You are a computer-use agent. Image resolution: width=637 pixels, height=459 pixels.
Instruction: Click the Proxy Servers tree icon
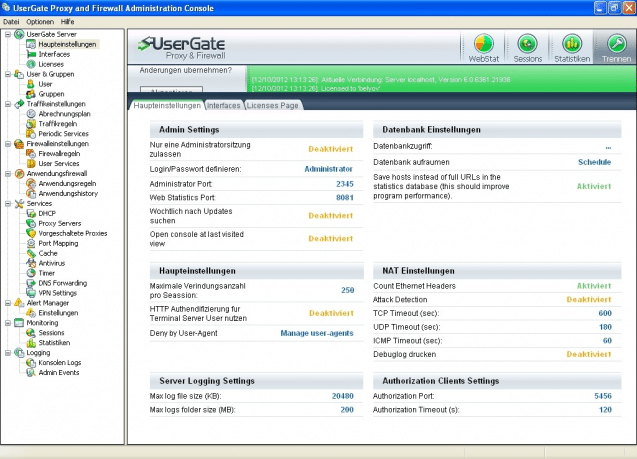[31, 223]
